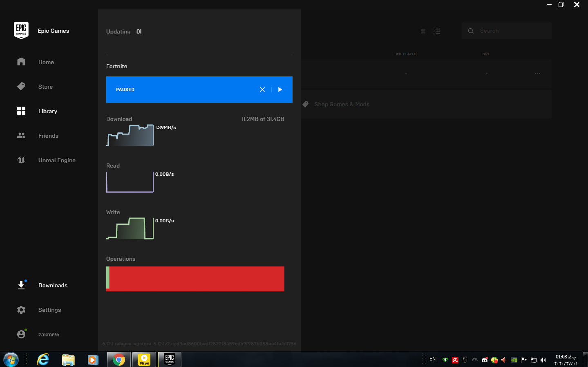The width and height of the screenshot is (588, 367).
Task: Switch library to grid view
Action: coord(423,31)
